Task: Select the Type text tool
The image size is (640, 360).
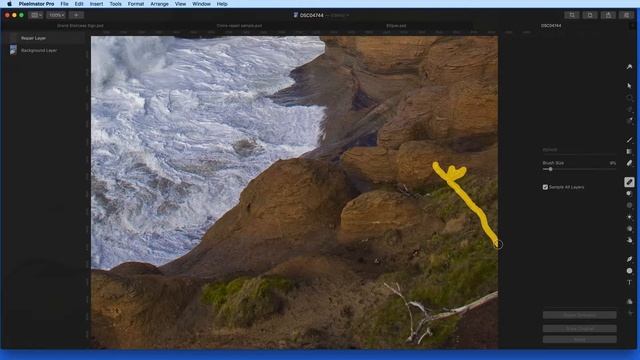Action: pyautogui.click(x=629, y=282)
